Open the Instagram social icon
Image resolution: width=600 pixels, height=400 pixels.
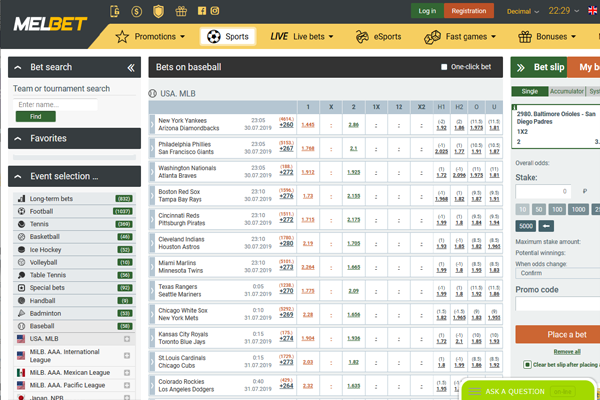(x=215, y=11)
